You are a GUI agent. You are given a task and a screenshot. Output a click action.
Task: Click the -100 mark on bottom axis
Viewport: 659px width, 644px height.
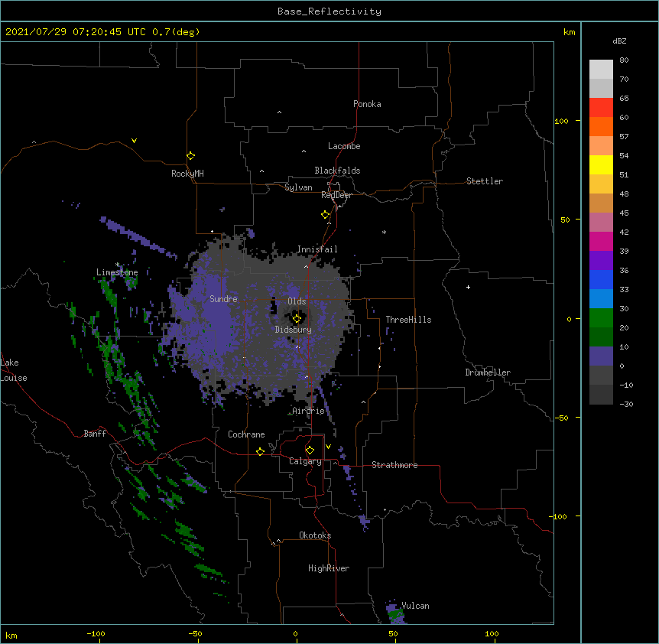[96, 633]
